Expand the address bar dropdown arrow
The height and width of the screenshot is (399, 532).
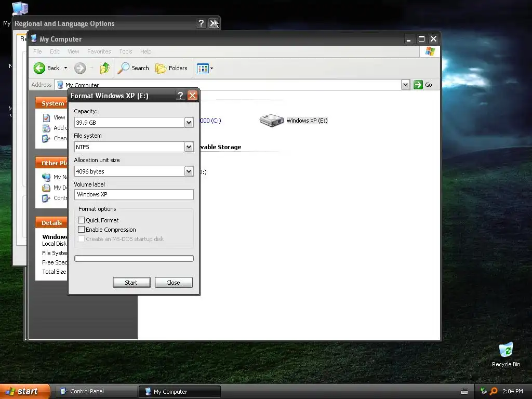[405, 85]
